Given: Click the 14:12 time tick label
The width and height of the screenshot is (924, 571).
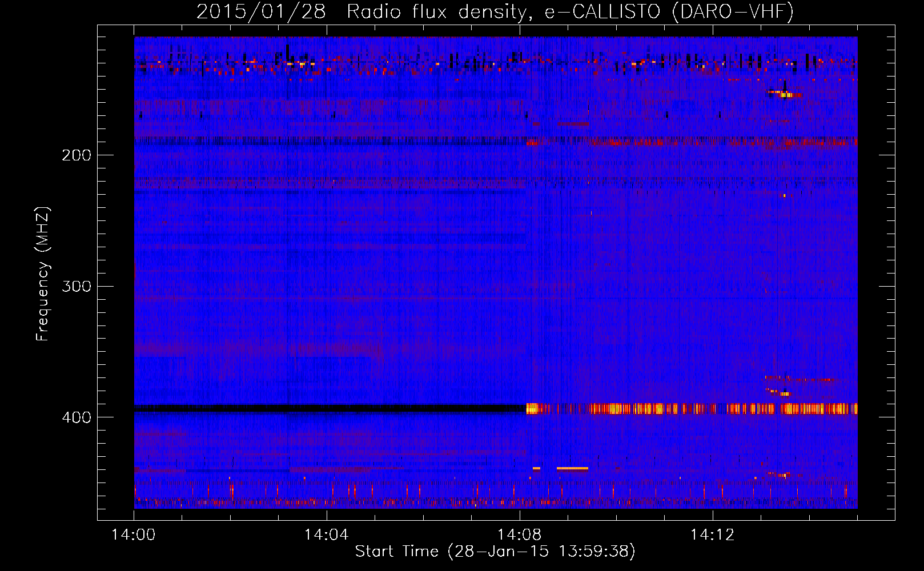Looking at the screenshot, I should click(x=713, y=535).
